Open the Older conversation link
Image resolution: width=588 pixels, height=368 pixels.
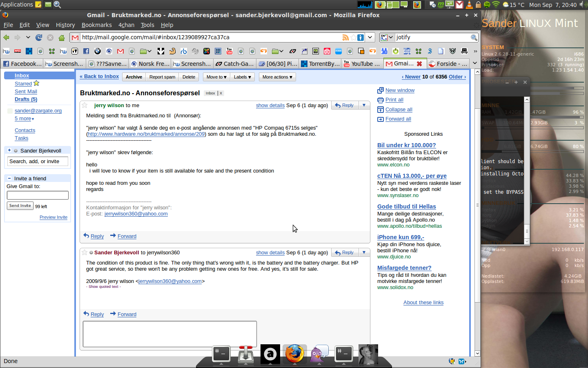tap(457, 76)
